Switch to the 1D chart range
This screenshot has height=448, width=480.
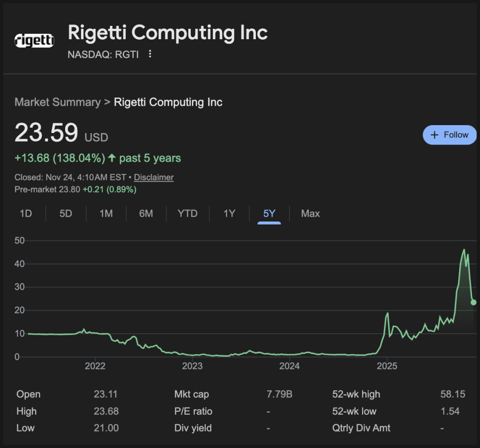[x=26, y=214]
